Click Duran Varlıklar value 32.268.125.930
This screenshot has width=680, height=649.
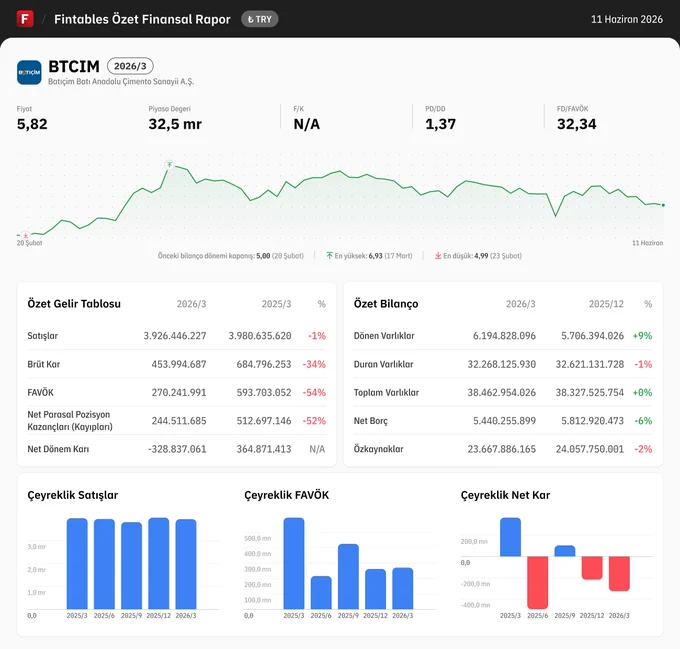502,364
